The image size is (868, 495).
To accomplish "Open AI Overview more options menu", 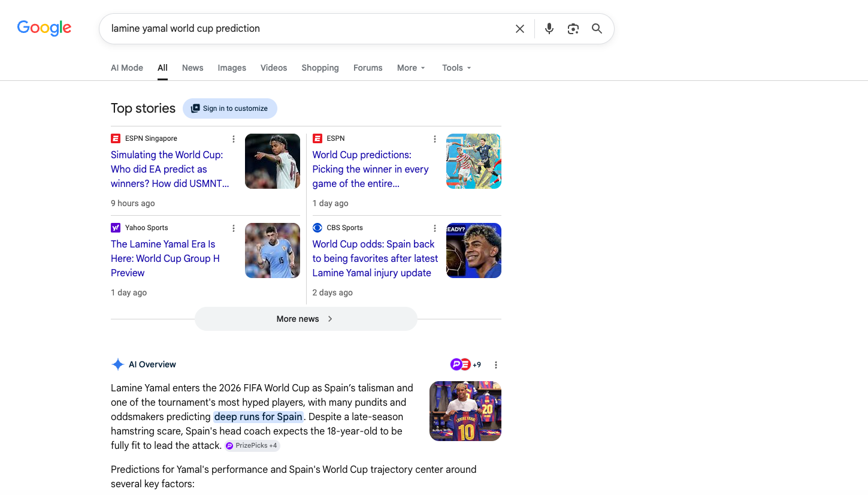I will 495,365.
